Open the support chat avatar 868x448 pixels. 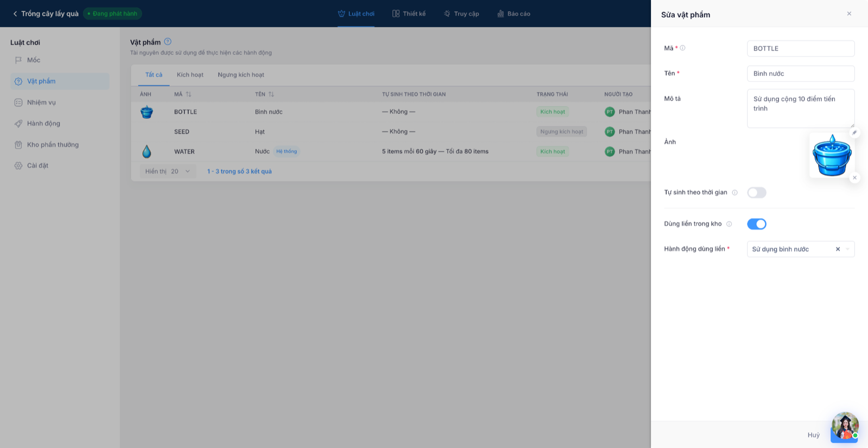pos(845,426)
